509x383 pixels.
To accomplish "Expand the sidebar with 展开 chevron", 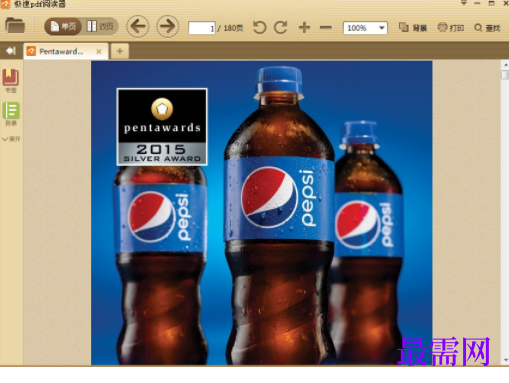I will [x=11, y=139].
